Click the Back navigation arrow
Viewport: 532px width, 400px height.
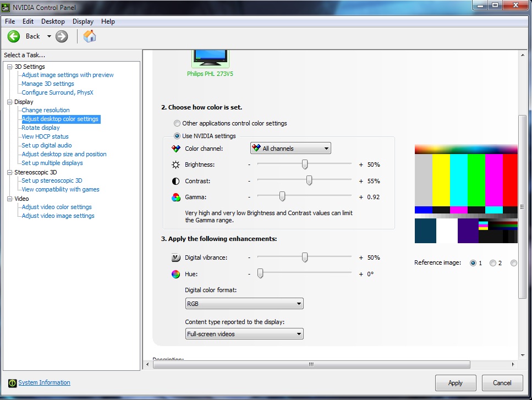click(13, 36)
